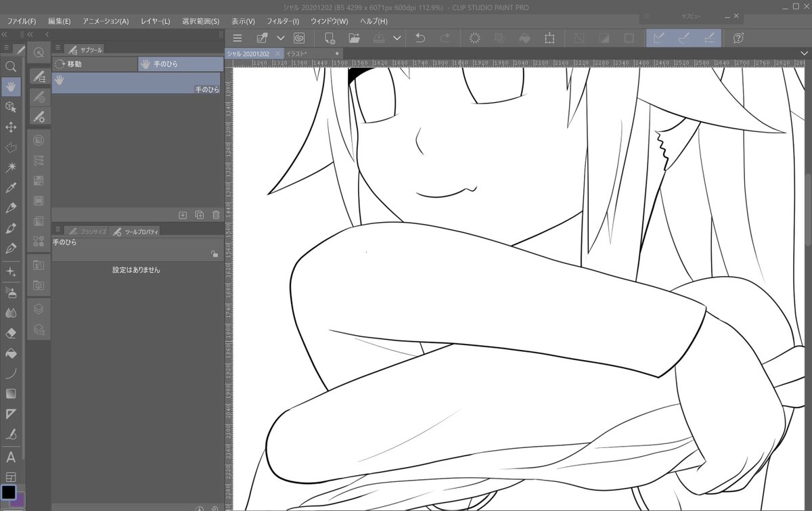
Task: Click the Clear selection spinner icon
Action: coord(475,38)
